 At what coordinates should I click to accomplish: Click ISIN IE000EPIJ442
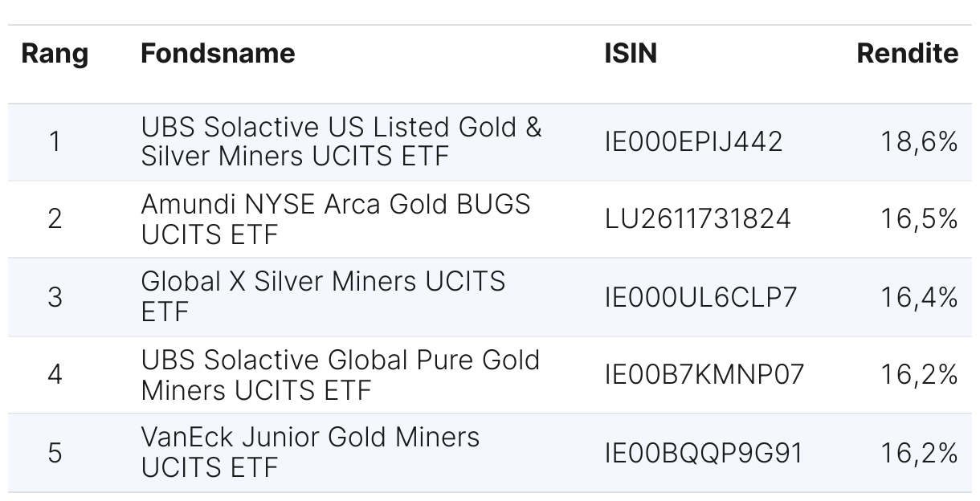(693, 142)
